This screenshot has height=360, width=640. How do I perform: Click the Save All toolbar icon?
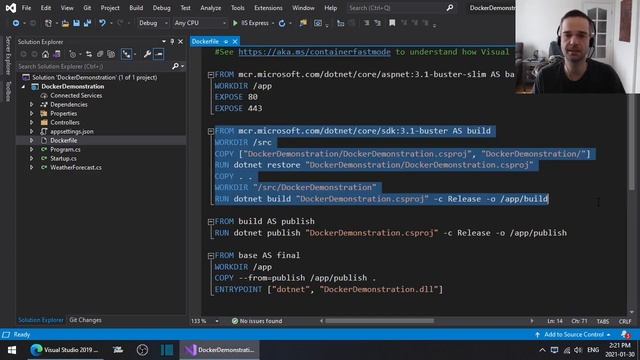point(87,23)
